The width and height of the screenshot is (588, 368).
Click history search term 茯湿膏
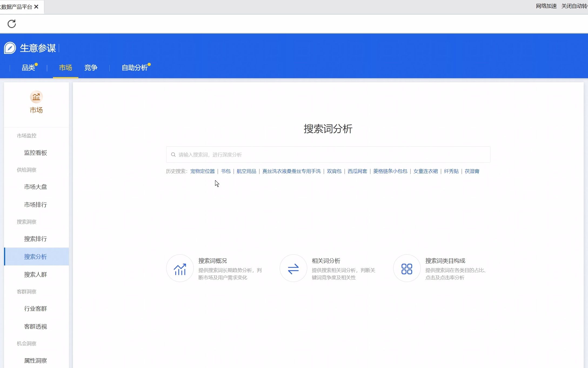472,171
